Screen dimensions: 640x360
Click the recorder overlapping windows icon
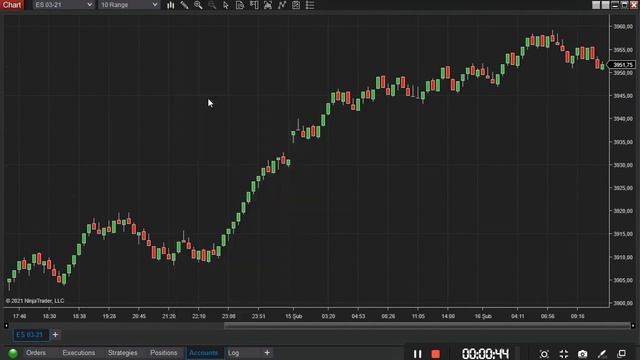tap(621, 353)
